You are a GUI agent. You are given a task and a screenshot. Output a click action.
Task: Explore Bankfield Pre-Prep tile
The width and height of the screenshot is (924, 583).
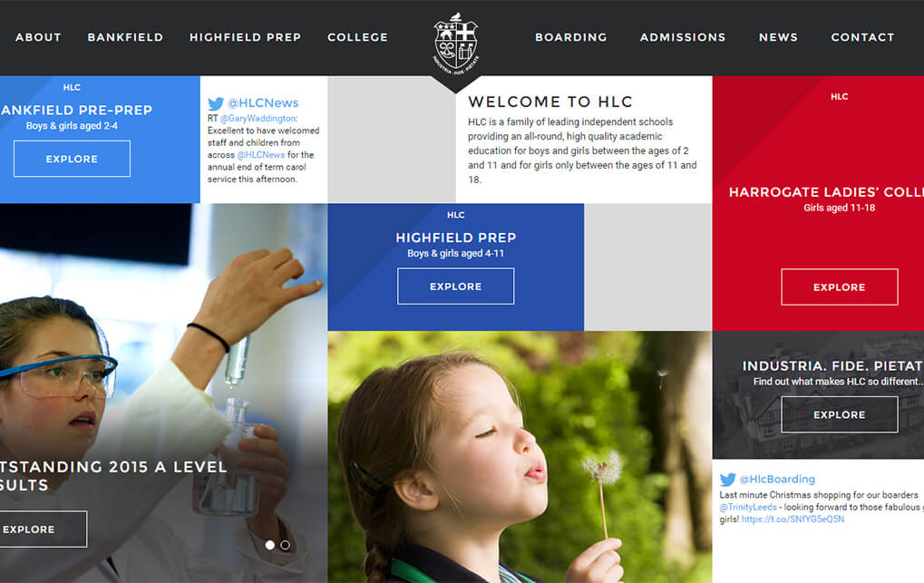click(x=72, y=159)
